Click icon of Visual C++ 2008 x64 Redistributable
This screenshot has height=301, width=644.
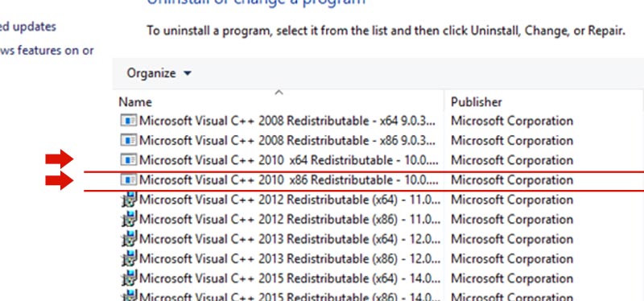pyautogui.click(x=129, y=121)
